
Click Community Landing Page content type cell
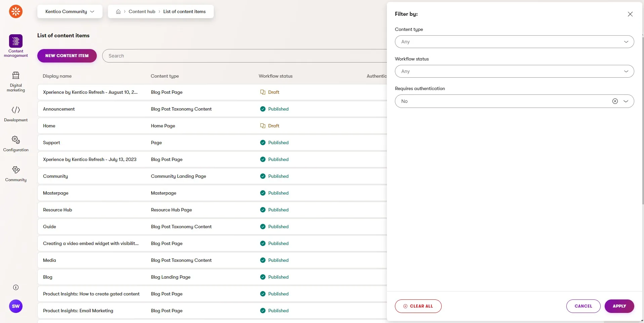(178, 176)
